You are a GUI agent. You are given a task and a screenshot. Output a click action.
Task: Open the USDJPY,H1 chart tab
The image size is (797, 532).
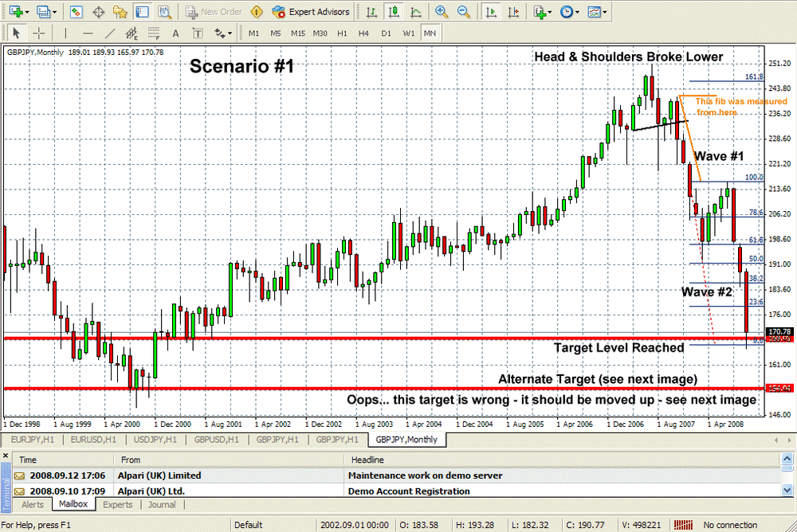pos(155,440)
